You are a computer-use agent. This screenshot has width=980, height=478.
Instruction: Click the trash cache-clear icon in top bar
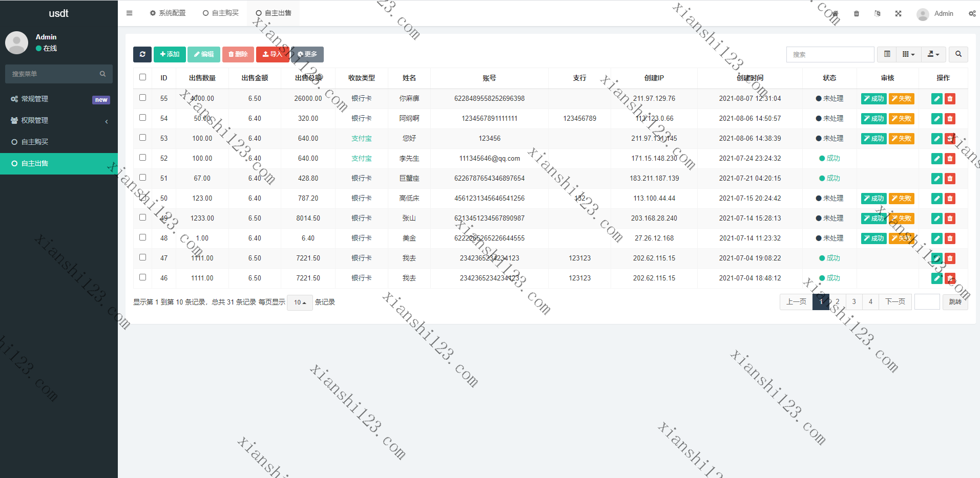pyautogui.click(x=857, y=13)
